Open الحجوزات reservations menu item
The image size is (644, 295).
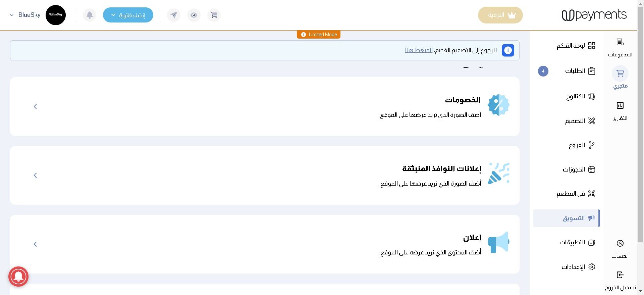click(579, 169)
